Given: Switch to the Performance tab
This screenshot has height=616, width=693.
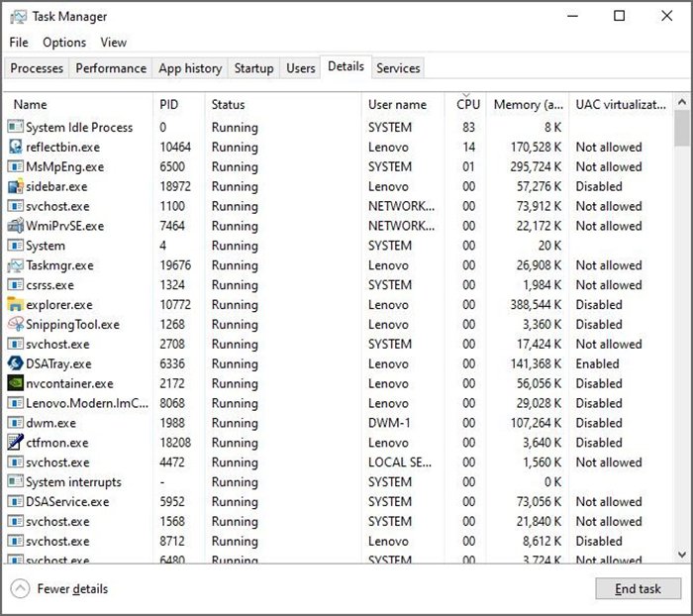Looking at the screenshot, I should [111, 68].
